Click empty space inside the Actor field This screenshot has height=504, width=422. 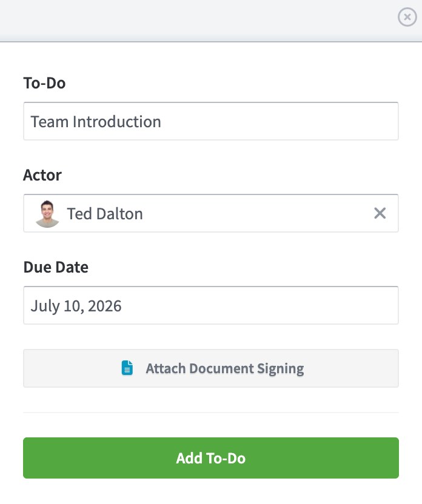(257, 213)
